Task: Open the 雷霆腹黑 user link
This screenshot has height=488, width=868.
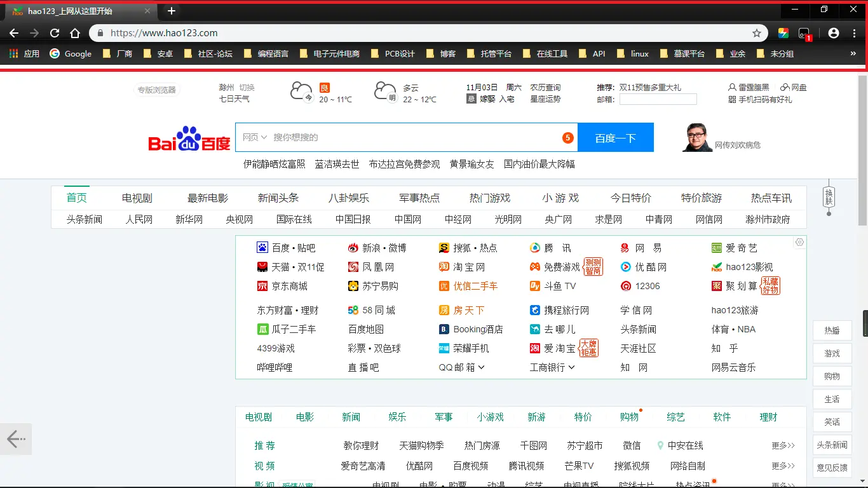Action: click(x=749, y=88)
